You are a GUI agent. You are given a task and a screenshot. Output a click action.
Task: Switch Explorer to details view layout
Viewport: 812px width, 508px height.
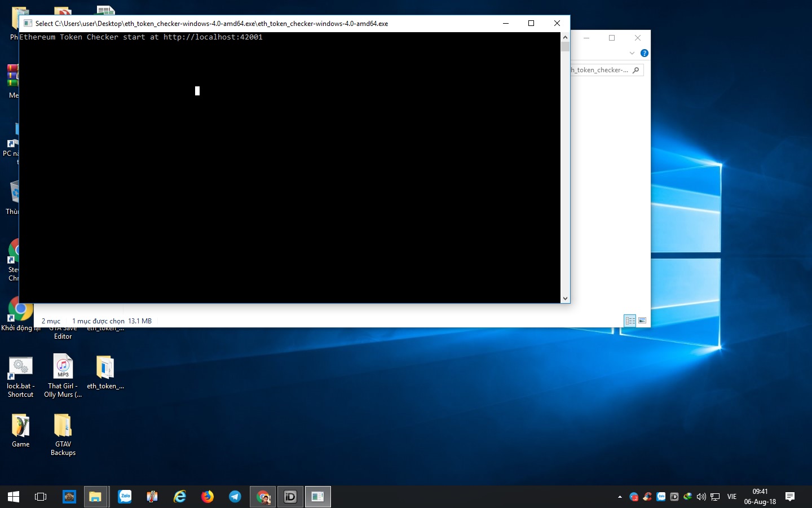[x=630, y=321]
